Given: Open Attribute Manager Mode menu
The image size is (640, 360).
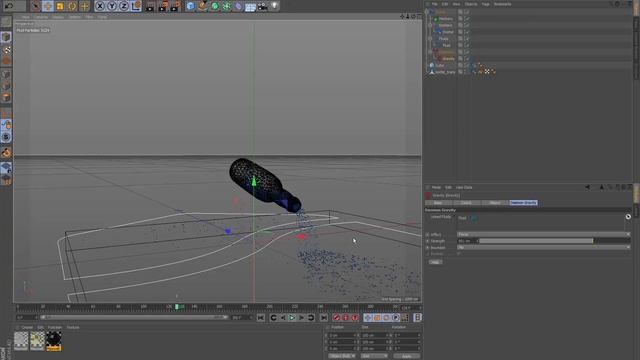Looking at the screenshot, I should pyautogui.click(x=436, y=187).
